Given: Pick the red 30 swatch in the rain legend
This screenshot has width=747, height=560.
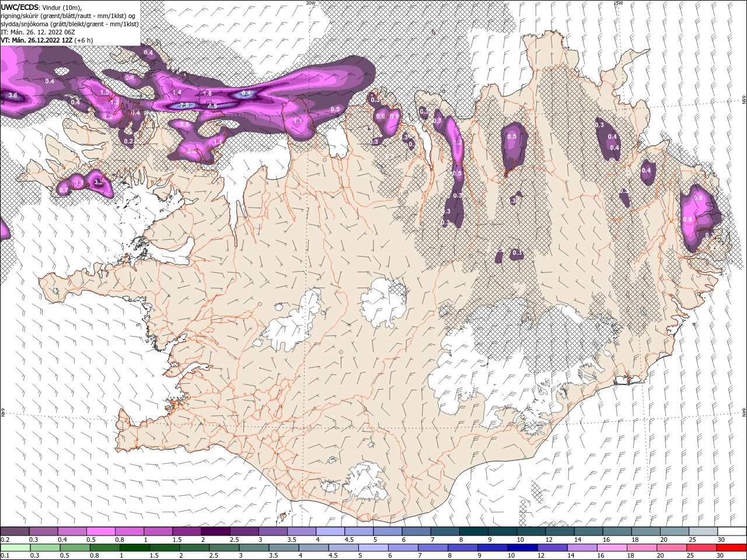Looking at the screenshot, I should tap(732, 547).
